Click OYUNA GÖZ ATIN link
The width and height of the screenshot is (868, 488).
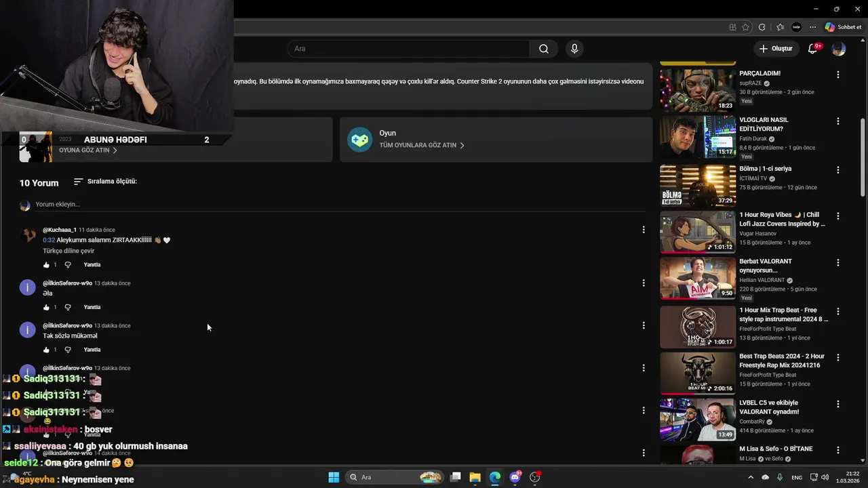88,150
